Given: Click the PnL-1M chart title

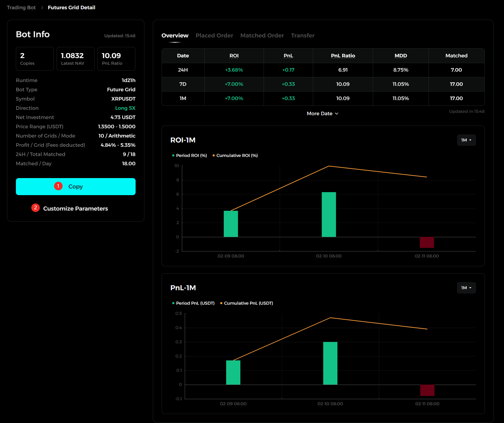Looking at the screenshot, I should coord(183,288).
